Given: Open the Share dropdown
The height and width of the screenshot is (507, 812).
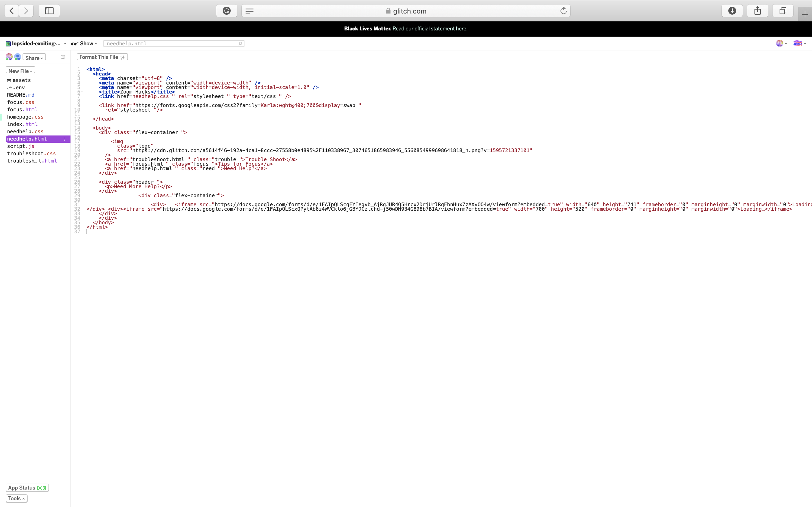Looking at the screenshot, I should (34, 58).
